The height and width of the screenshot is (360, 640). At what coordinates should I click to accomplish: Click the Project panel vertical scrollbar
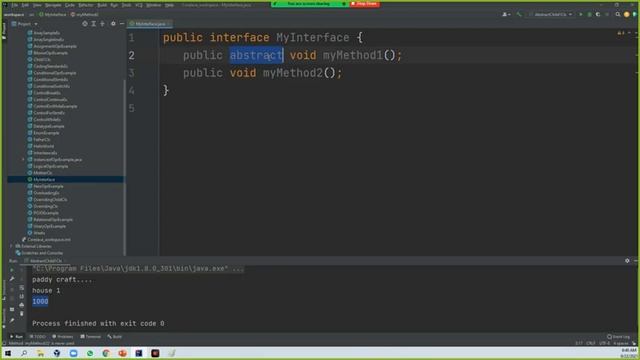click(124, 167)
